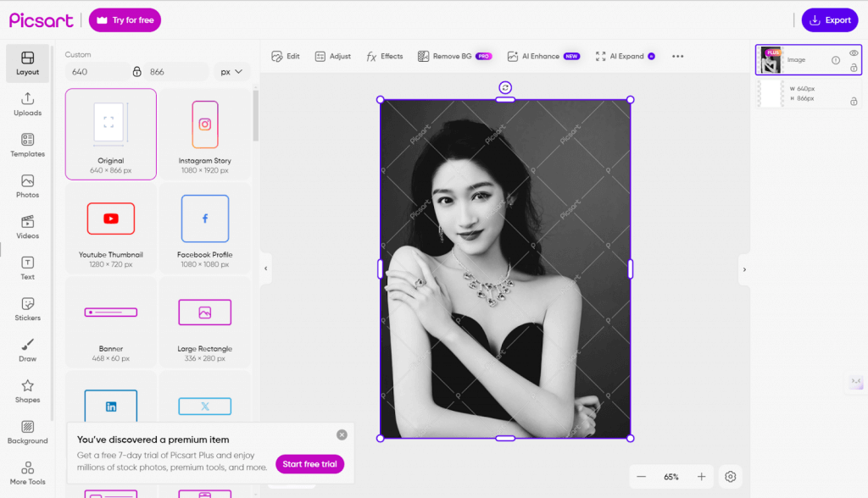Select the Instagram Story layout preset
Screen dimensions: 868x498
click(204, 134)
